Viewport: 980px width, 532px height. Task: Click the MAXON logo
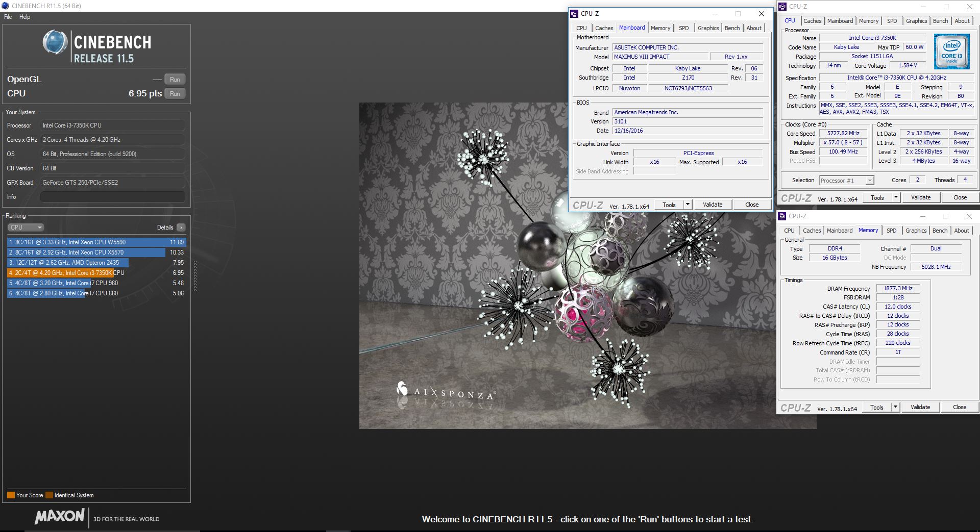pyautogui.click(x=59, y=516)
